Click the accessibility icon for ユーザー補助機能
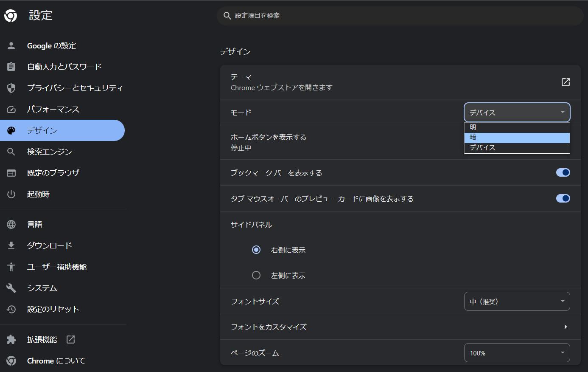 pyautogui.click(x=11, y=267)
